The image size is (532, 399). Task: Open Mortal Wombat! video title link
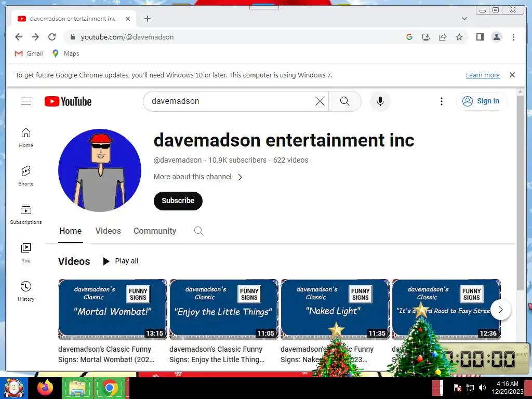106,354
